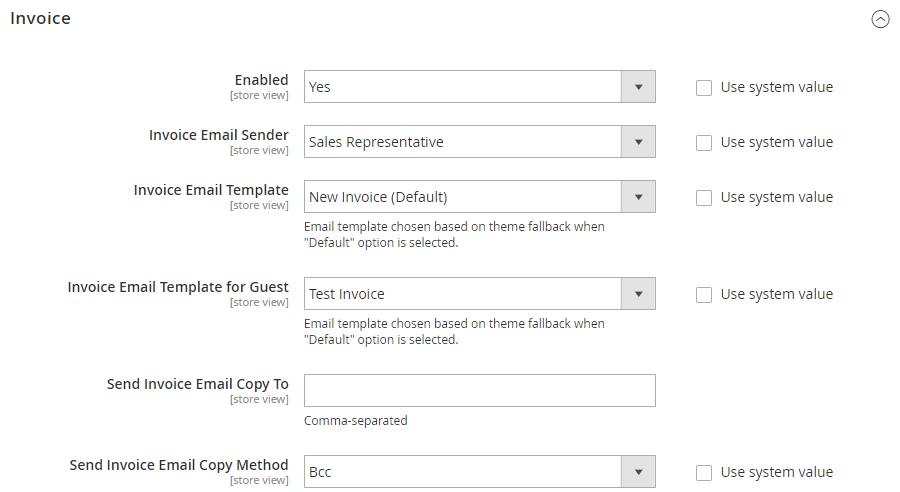Click the Email Copy Method dropdown arrow
The image size is (900, 492).
tap(638, 472)
